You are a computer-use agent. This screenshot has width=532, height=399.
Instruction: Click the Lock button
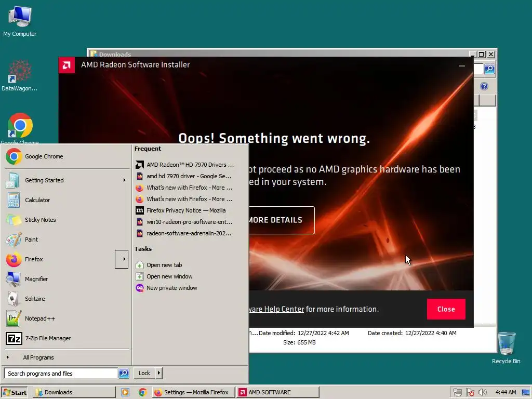[x=144, y=373]
